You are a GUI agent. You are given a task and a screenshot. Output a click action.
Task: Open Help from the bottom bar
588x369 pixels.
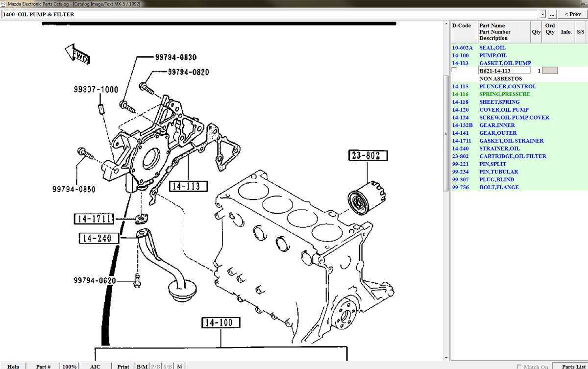coord(13,366)
